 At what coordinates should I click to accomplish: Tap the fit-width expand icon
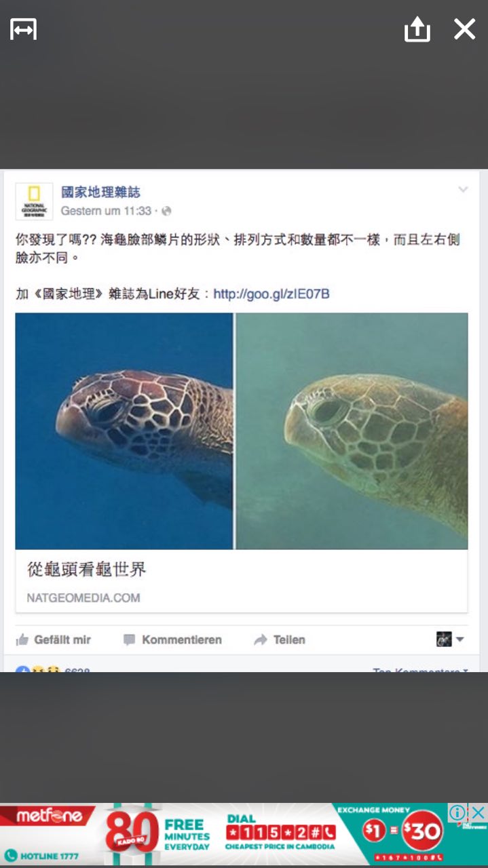click(23, 29)
